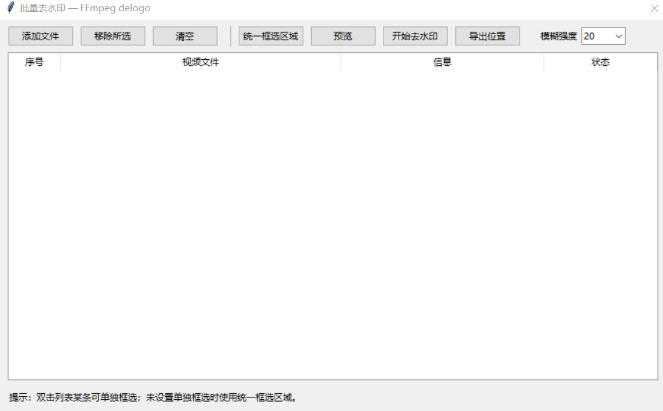663x411 pixels.
Task: Click the 序号 column header
Action: [x=34, y=63]
